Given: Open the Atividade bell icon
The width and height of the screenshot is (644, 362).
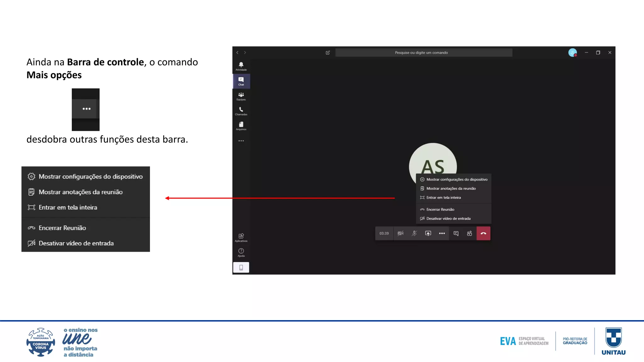Looking at the screenshot, I should click(x=241, y=66).
